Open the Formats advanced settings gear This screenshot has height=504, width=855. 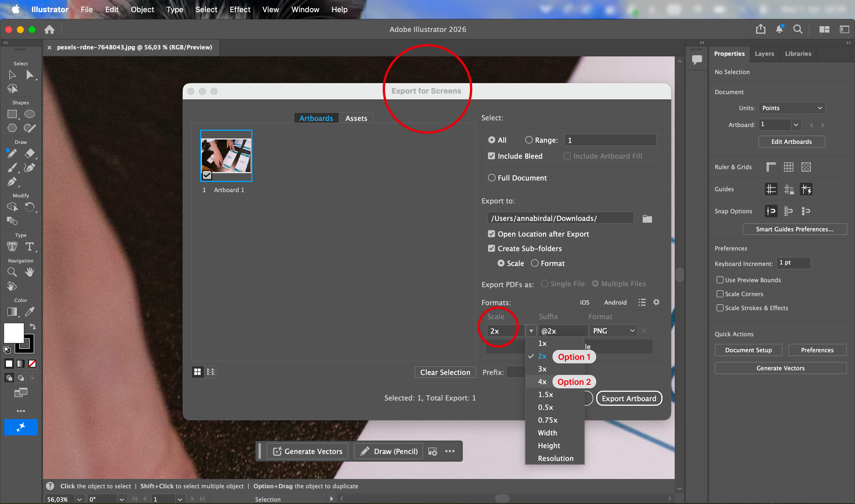[x=656, y=302]
